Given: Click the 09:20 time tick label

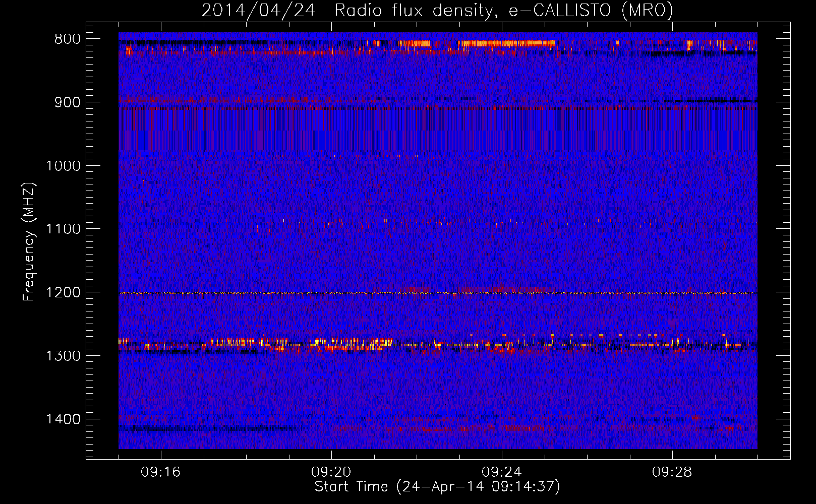Looking at the screenshot, I should click(331, 472).
